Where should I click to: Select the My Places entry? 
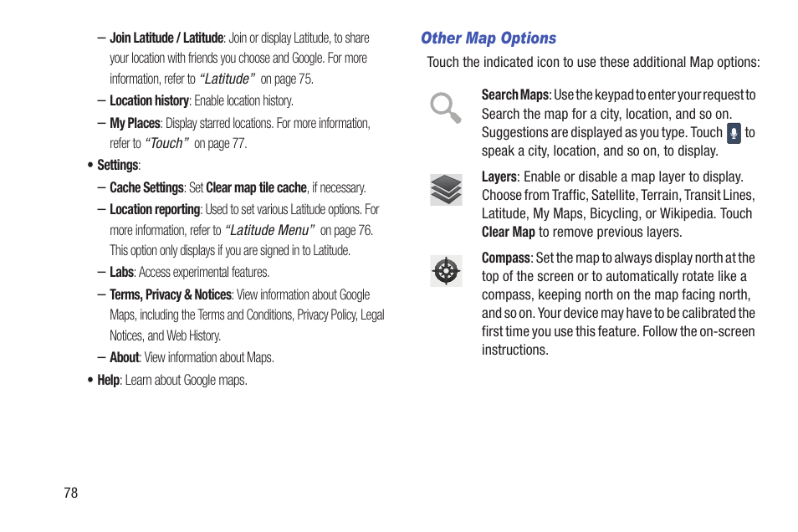point(135,123)
